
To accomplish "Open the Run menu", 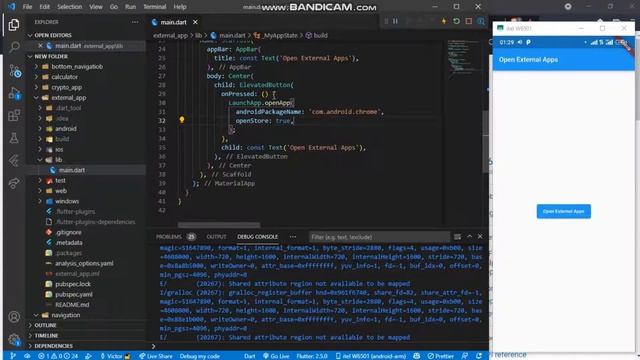I will click(x=130, y=7).
